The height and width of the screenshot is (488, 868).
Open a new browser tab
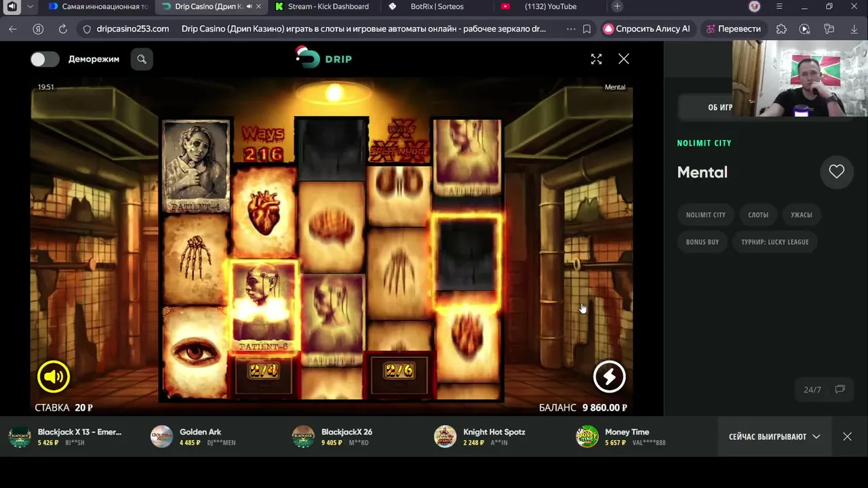(x=617, y=7)
